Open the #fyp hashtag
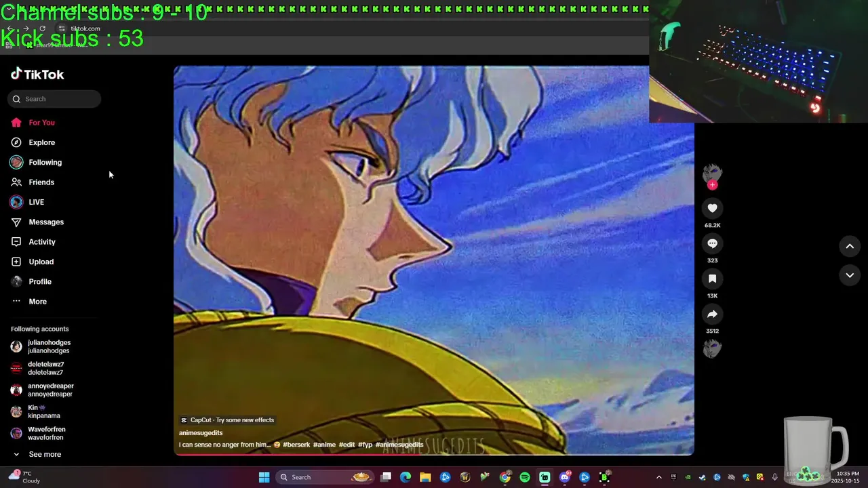868x488 pixels. [366, 445]
